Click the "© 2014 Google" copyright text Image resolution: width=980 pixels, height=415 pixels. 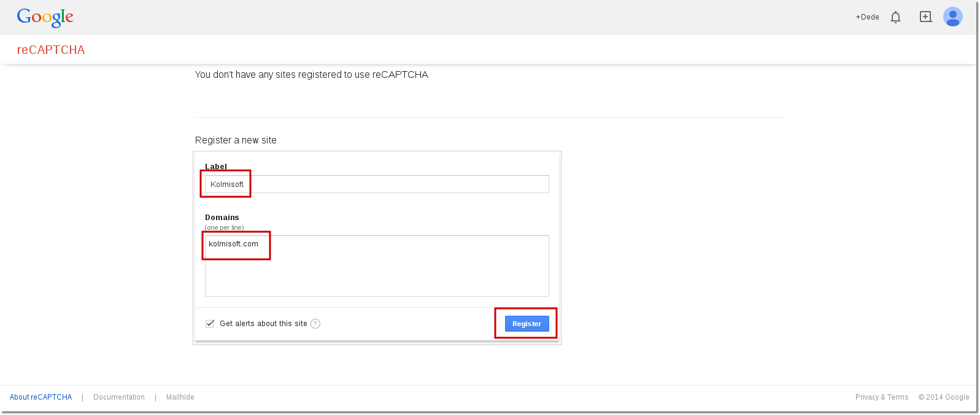coord(944,397)
